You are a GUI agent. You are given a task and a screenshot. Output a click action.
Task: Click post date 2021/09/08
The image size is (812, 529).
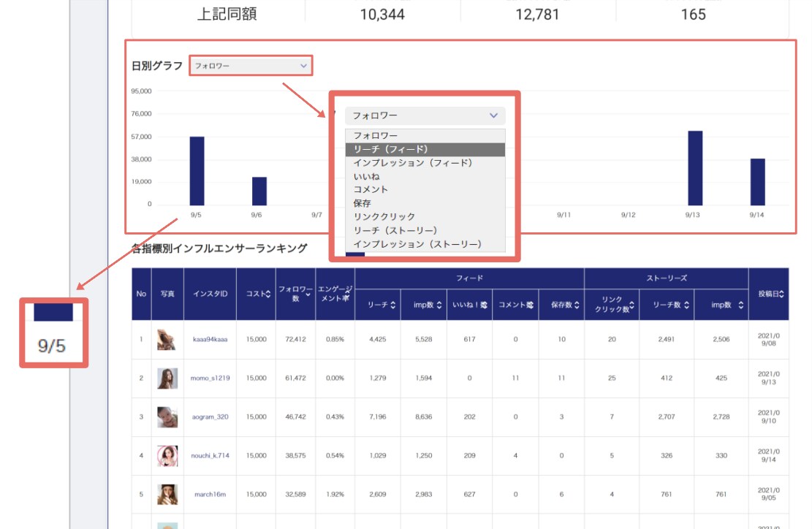768,340
